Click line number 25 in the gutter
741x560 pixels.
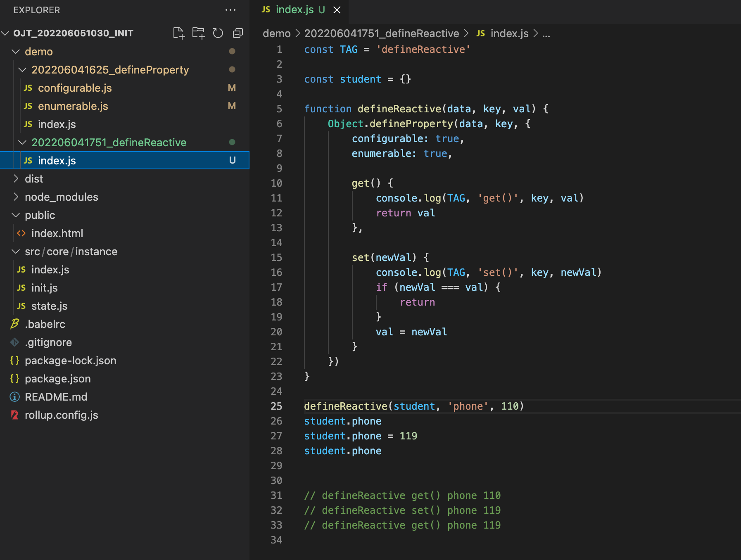(276, 406)
